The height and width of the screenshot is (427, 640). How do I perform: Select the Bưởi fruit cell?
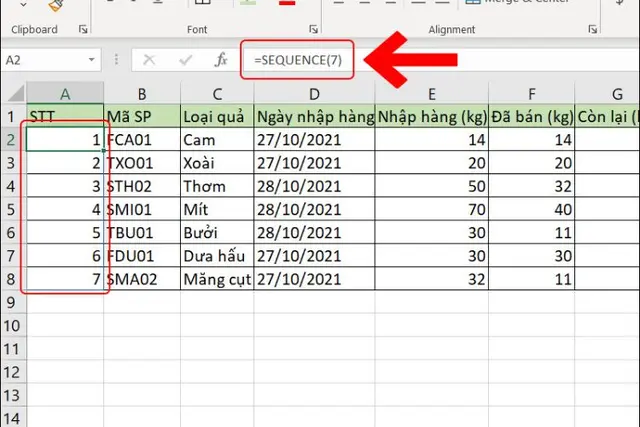coord(217,233)
